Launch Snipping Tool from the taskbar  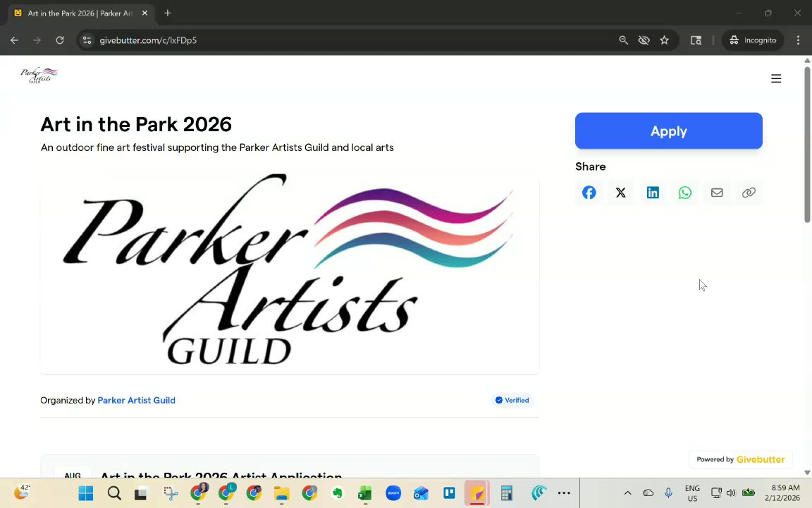pyautogui.click(x=171, y=493)
